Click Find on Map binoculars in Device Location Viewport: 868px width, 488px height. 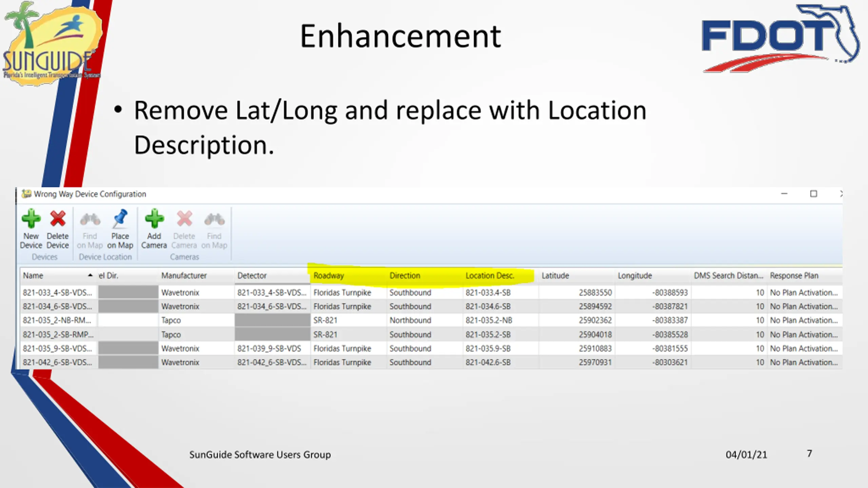[90, 219]
